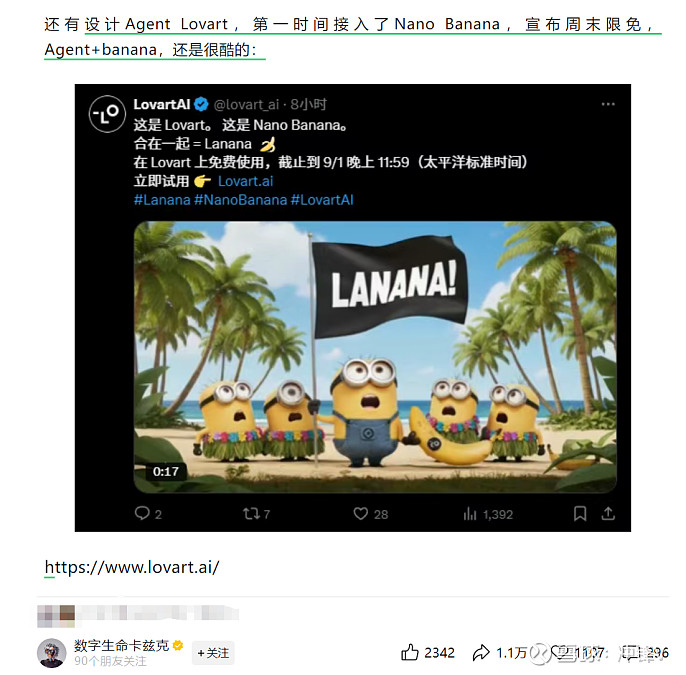Click the #LovartAI hashtag
The image size is (686, 675).
[x=322, y=200]
